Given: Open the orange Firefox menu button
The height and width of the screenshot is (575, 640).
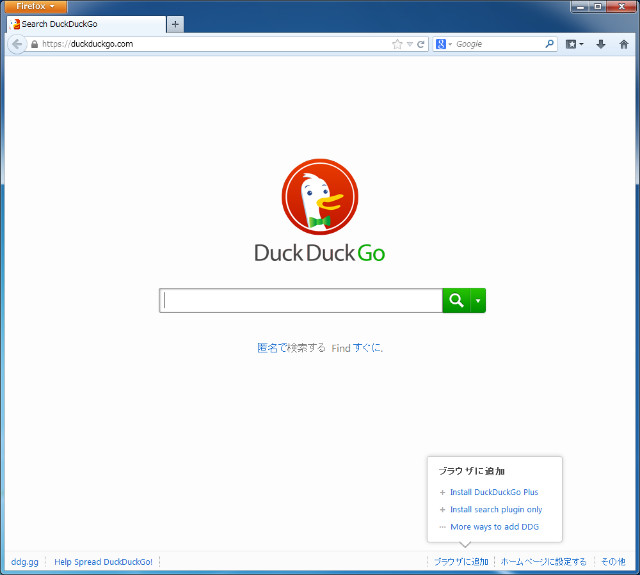Looking at the screenshot, I should pos(36,7).
